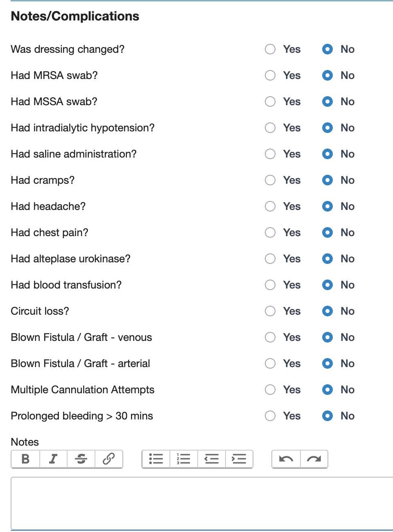Increase indentation in the Notes editor
Viewport: 393px width, 532px height.
[x=239, y=459]
